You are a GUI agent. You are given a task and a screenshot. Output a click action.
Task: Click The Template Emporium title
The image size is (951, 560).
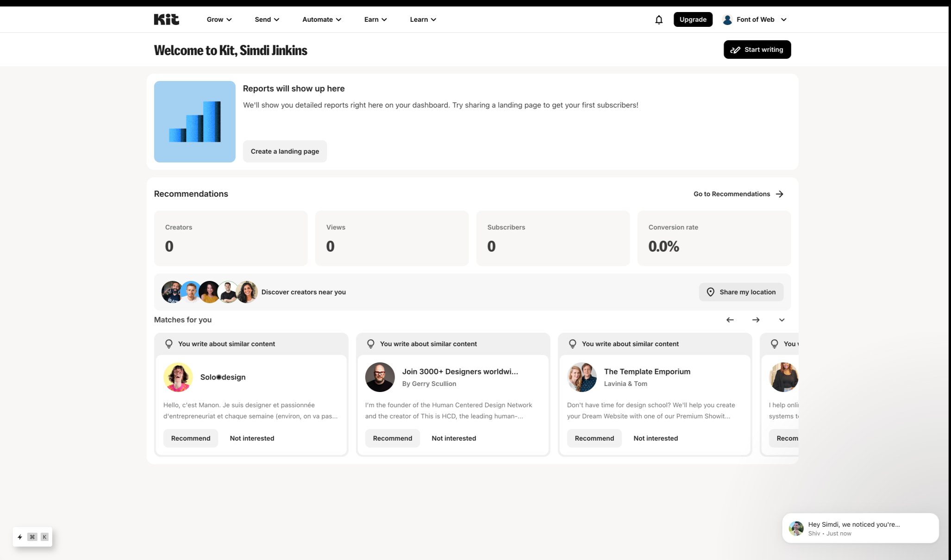point(647,372)
